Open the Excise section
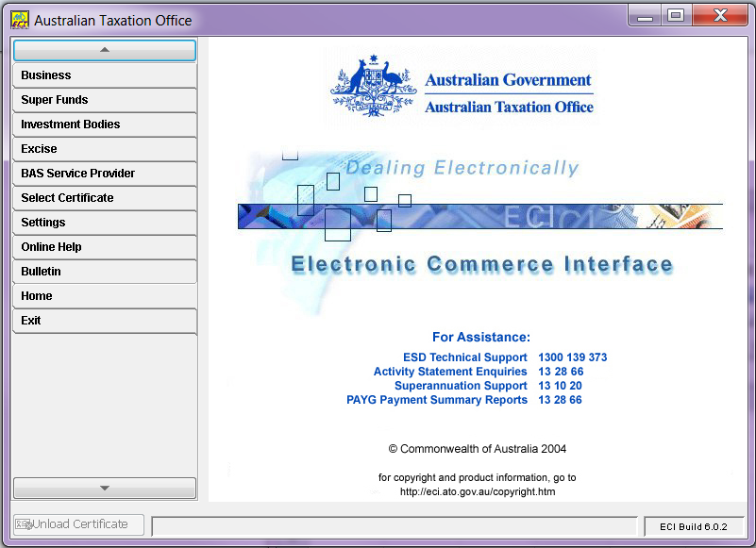 (105, 149)
